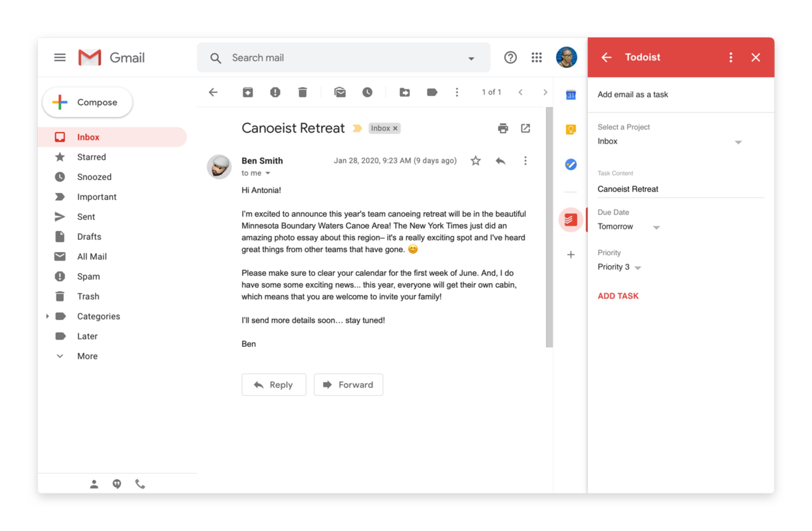
Task: Click the report spam icon
Action: [x=274, y=92]
